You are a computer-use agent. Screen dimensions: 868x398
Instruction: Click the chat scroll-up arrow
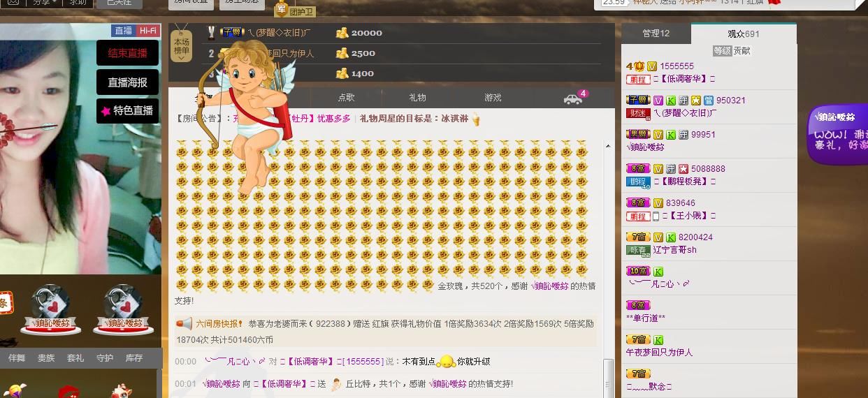tap(608, 146)
